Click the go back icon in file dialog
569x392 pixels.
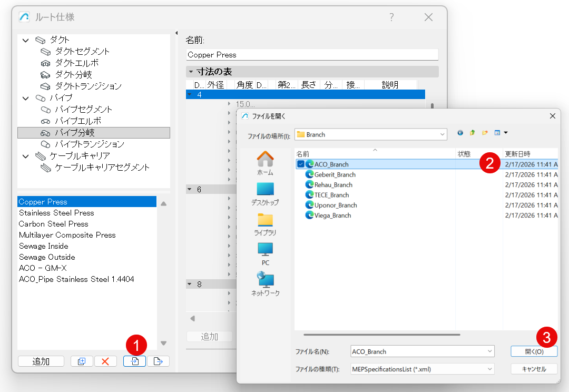460,133
